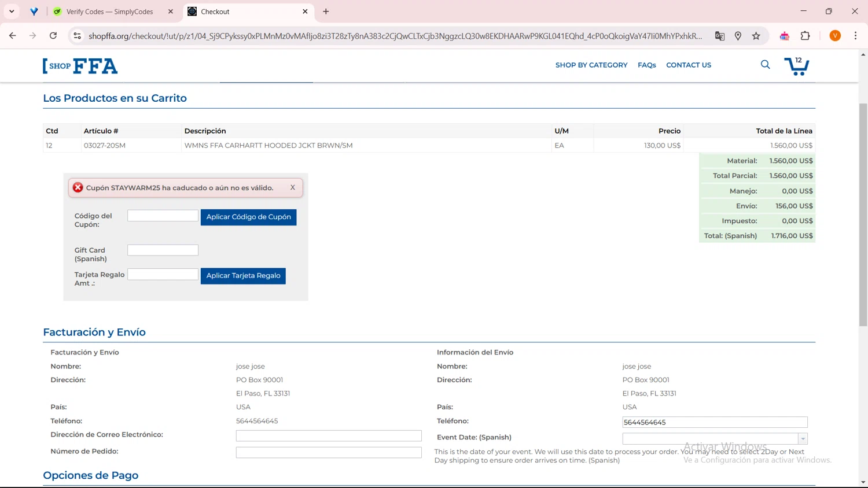Focus the Código del Cupón input field
The image size is (868, 488).
pyautogui.click(x=163, y=216)
